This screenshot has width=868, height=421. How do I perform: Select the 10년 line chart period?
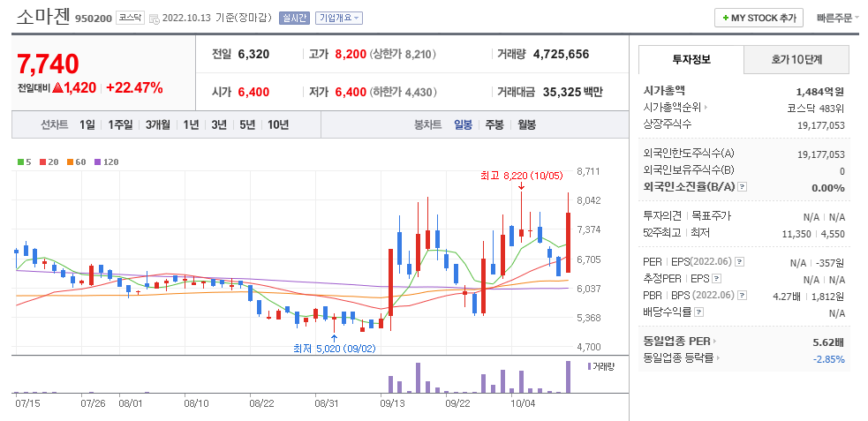click(278, 124)
